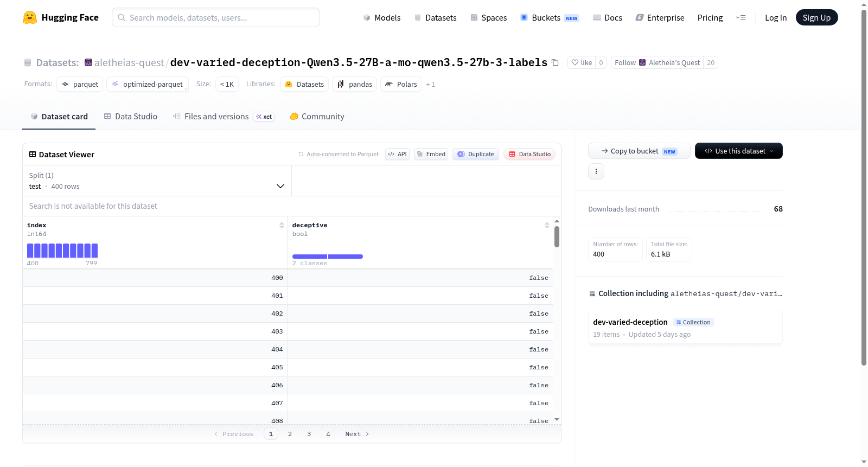
Task: Open the Community tab
Action: 317,117
